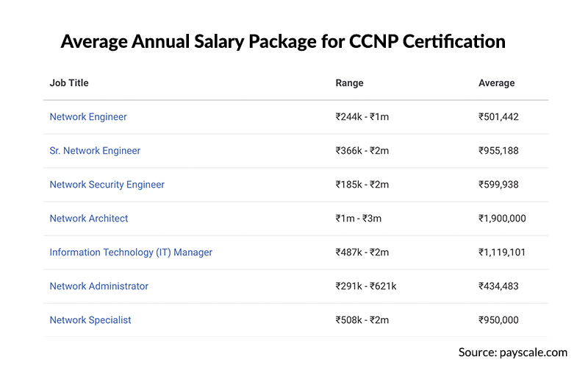
Task: Click the ₹1,900,000 average salary value
Action: coord(502,219)
